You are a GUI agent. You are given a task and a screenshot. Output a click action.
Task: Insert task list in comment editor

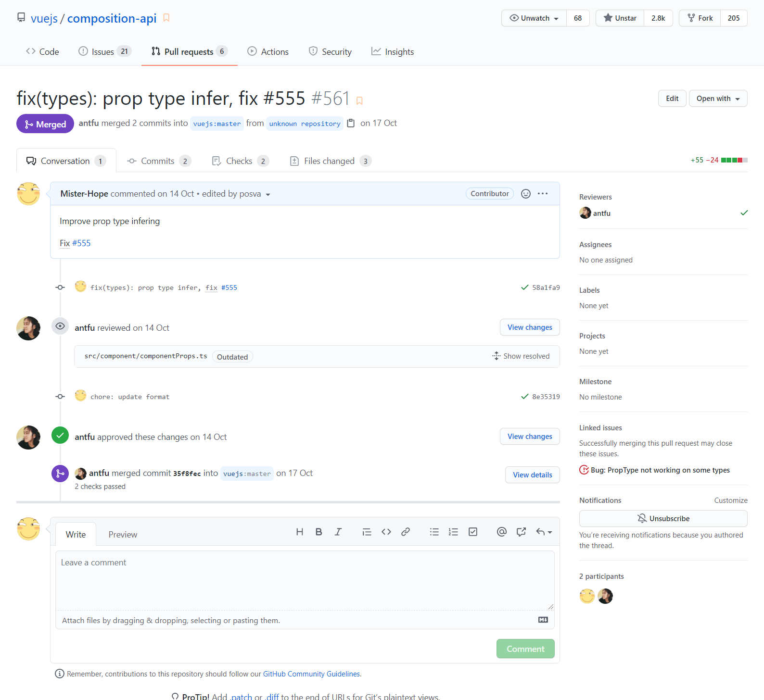pos(473,532)
